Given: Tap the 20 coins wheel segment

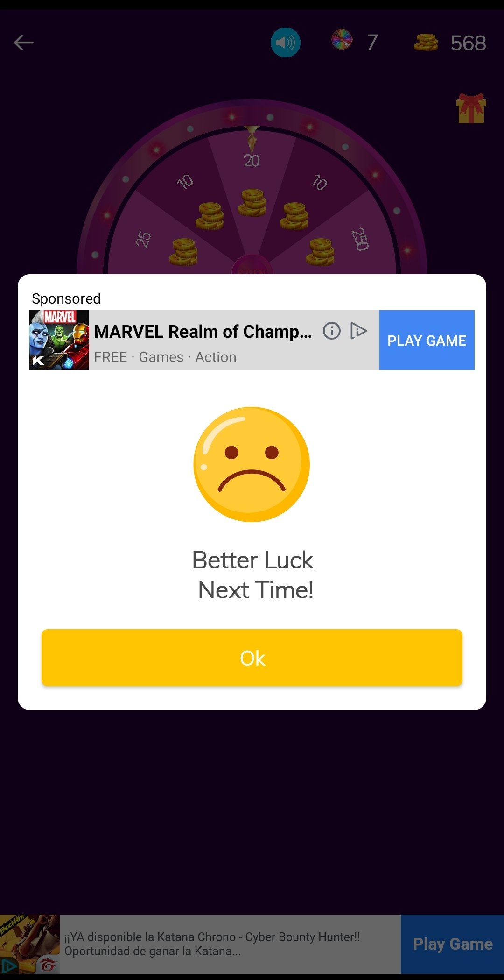Looking at the screenshot, I should [252, 187].
